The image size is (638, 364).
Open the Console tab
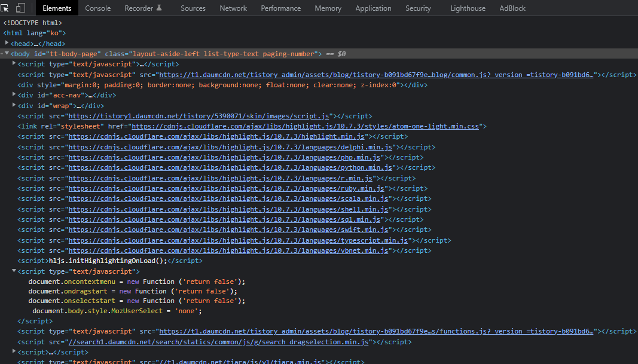[97, 8]
